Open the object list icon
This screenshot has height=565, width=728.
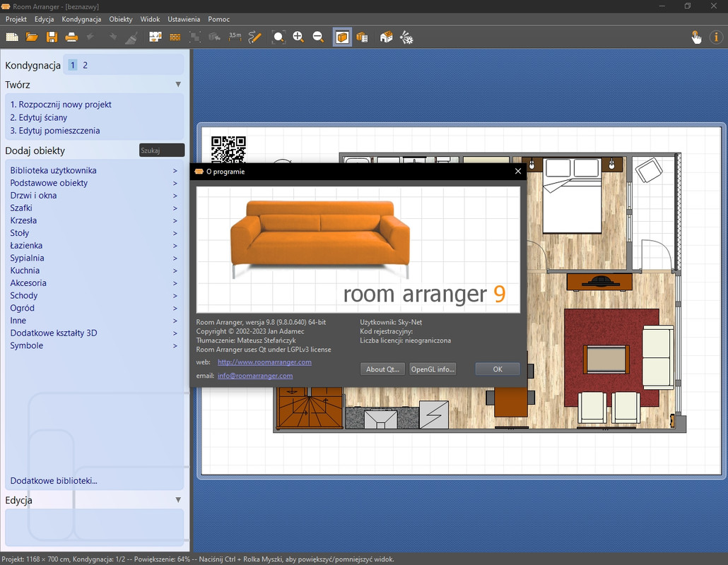[362, 37]
